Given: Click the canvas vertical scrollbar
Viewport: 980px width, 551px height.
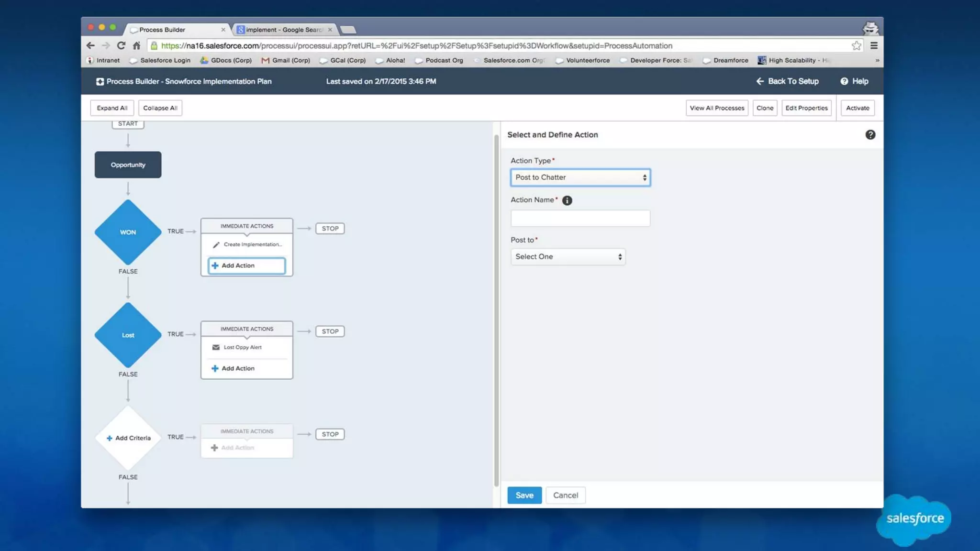Looking at the screenshot, I should click(496, 306).
